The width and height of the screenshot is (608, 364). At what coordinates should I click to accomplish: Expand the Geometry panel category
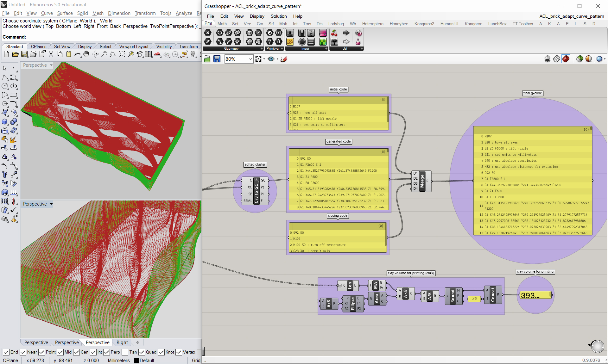[262, 49]
